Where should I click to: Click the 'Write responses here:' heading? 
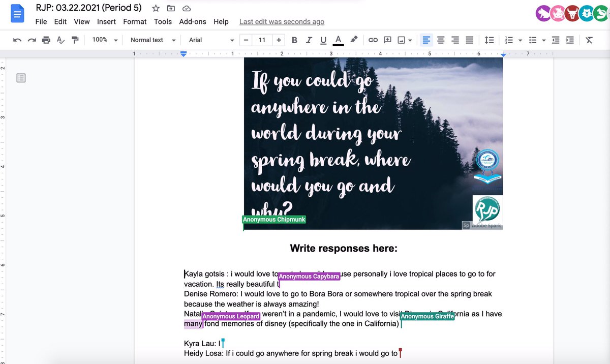pyautogui.click(x=344, y=249)
